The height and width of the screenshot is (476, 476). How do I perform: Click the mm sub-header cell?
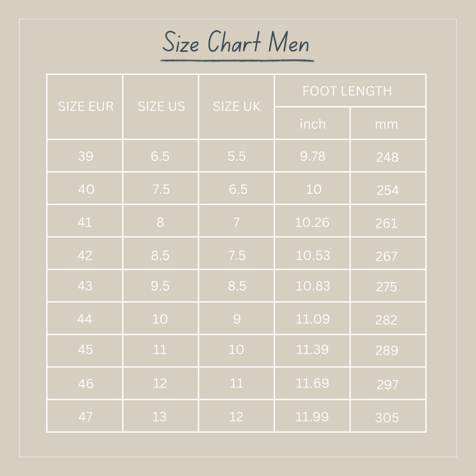click(x=387, y=124)
